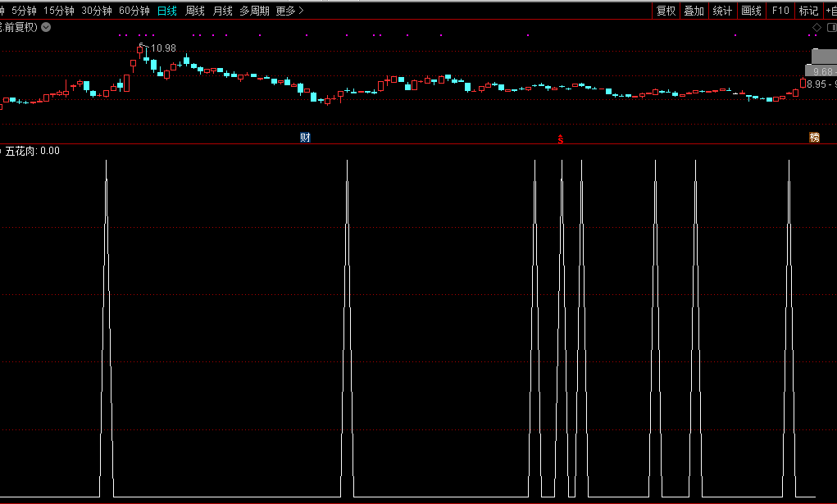Click the 财 financial marker icon
The width and height of the screenshot is (837, 504).
pos(305,138)
